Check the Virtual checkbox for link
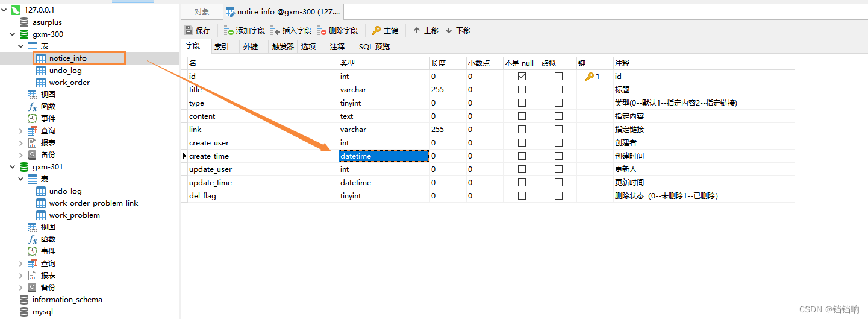 (558, 130)
